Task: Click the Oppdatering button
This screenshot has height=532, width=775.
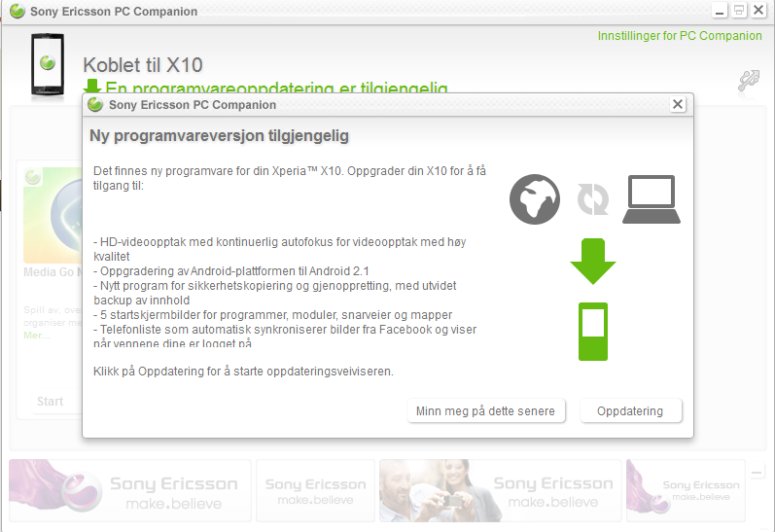Action: 631,410
